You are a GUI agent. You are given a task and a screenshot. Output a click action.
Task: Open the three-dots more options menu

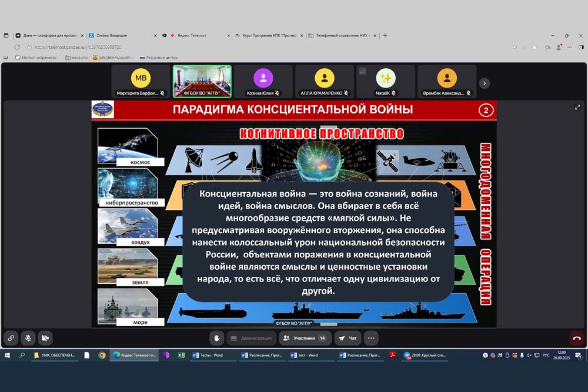click(x=371, y=338)
